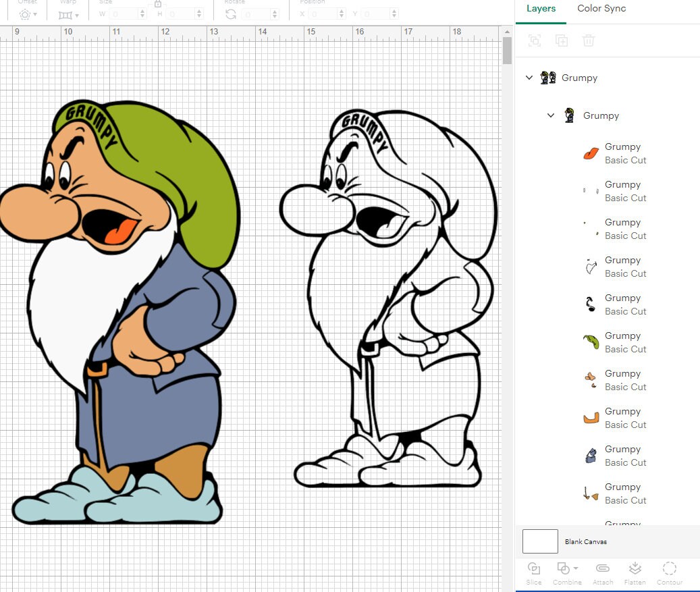Select the black outline Grumpy image on canvas

[388, 298]
